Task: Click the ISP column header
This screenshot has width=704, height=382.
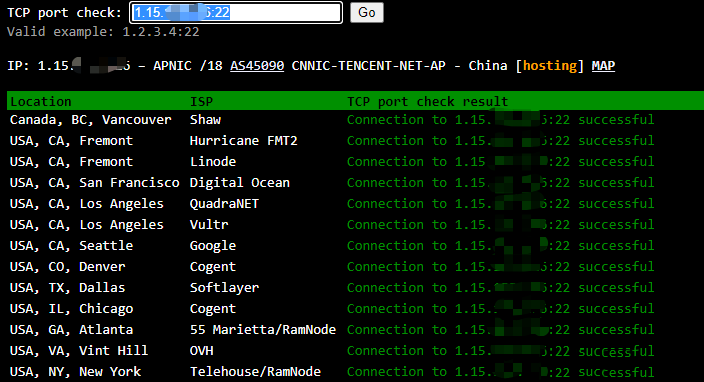Action: click(x=201, y=101)
